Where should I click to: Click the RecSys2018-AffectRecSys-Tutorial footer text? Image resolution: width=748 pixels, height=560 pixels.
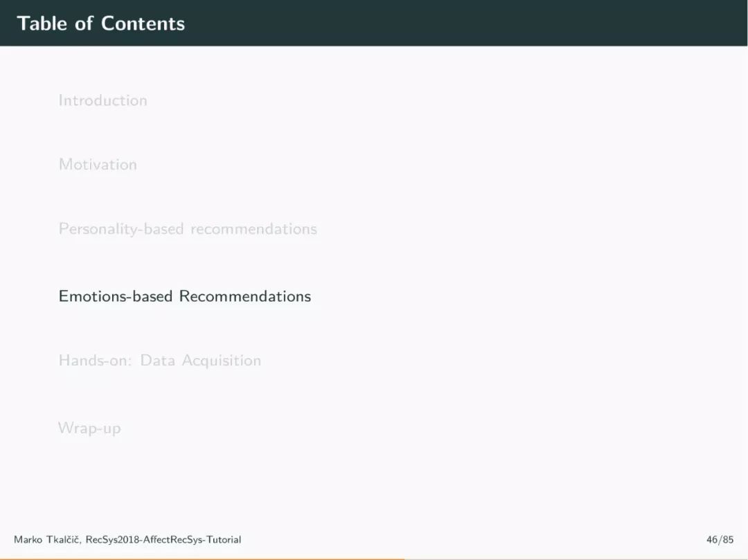click(163, 539)
